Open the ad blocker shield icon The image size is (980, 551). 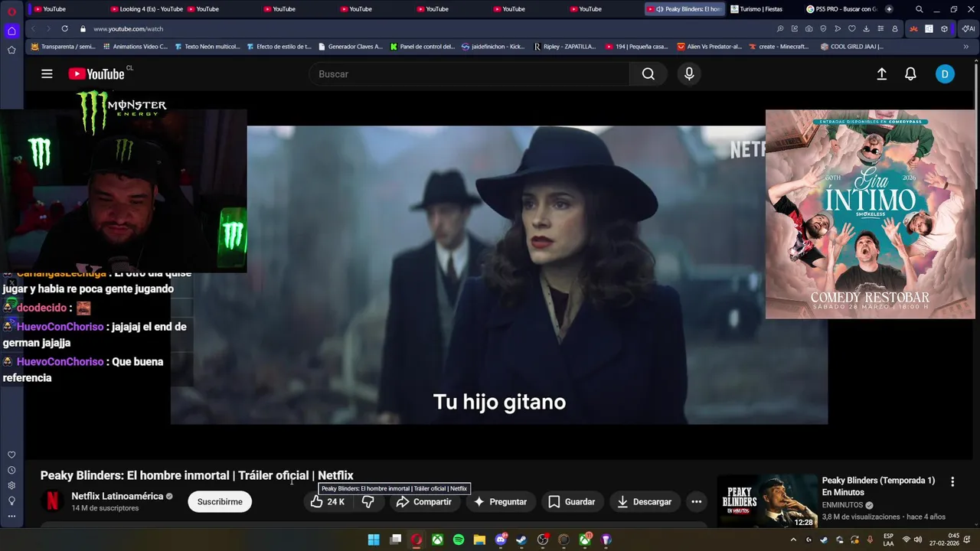point(823,28)
